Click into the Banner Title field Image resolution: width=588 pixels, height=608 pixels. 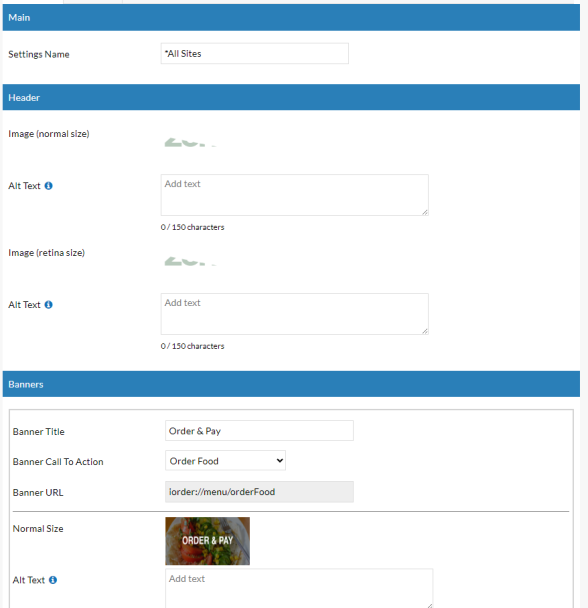(x=259, y=431)
